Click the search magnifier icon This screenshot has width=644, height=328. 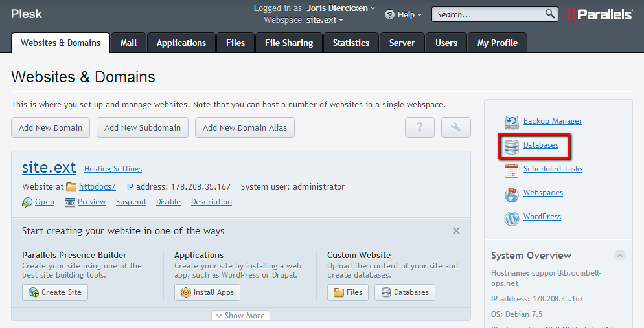click(x=550, y=14)
